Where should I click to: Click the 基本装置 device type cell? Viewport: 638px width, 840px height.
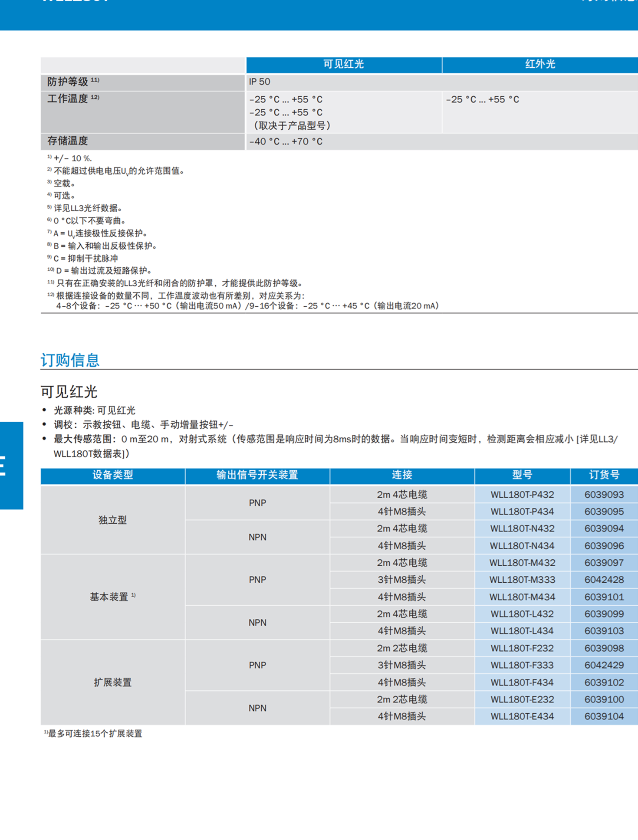(x=113, y=597)
